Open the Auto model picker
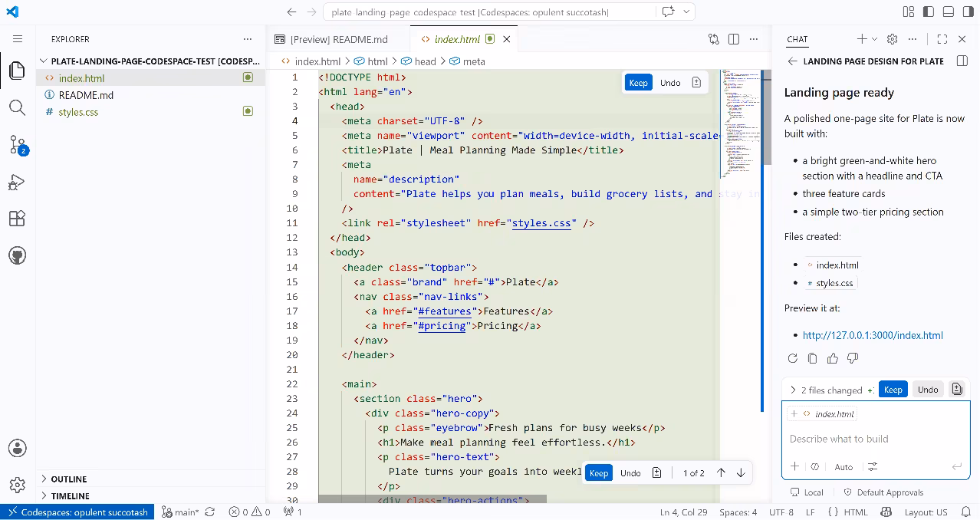 (x=844, y=466)
